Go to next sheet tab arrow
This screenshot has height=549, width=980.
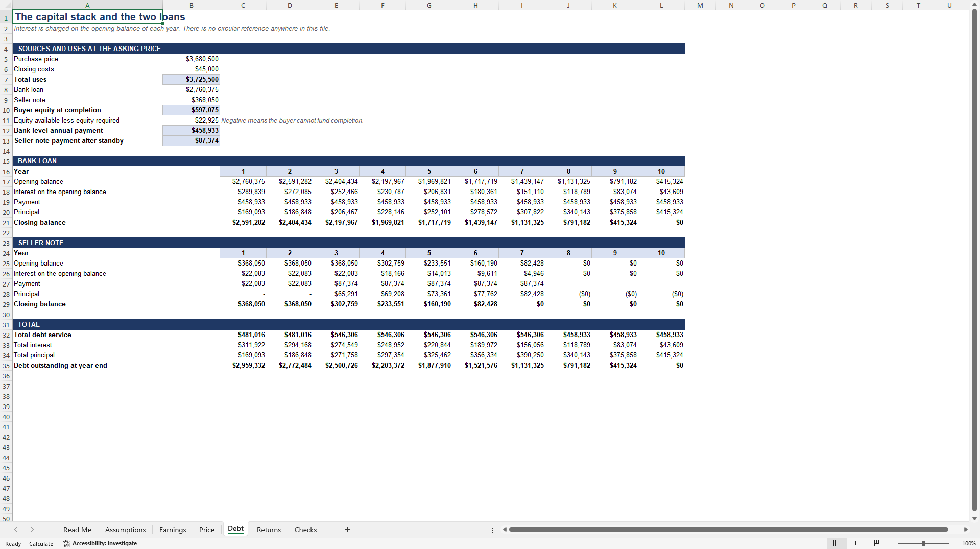click(32, 530)
